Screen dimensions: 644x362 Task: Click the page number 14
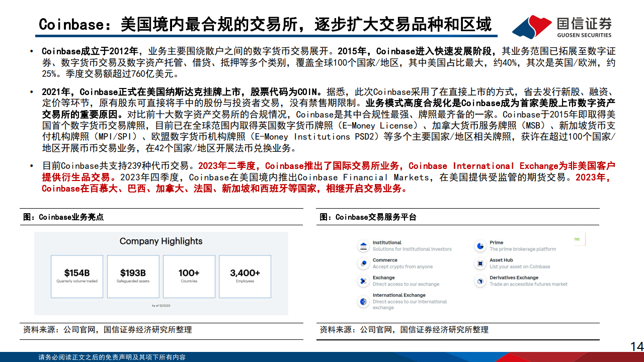(636, 346)
